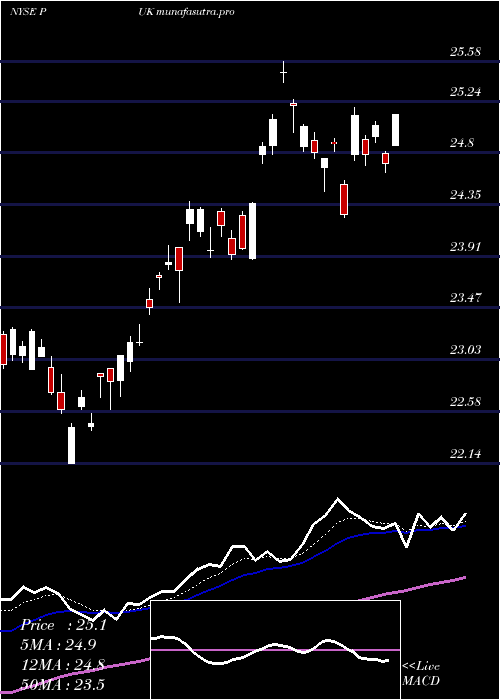Click the 'Price : 25.1' readout
This screenshot has width=500, height=700.
click(x=64, y=625)
